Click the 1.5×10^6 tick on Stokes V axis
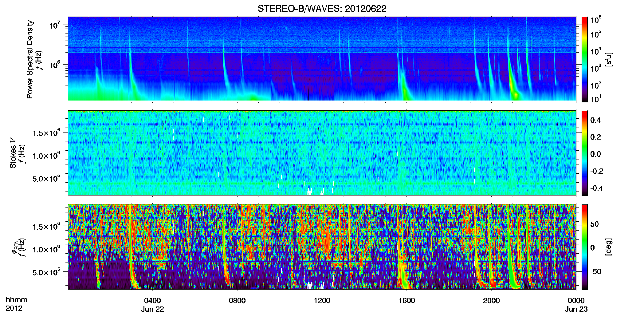Image resolution: width=644 pixels, height=332 pixels. [x=46, y=133]
